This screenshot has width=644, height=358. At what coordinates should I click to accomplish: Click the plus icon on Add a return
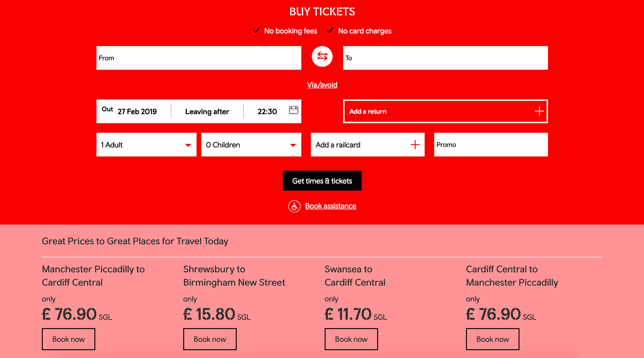point(539,111)
